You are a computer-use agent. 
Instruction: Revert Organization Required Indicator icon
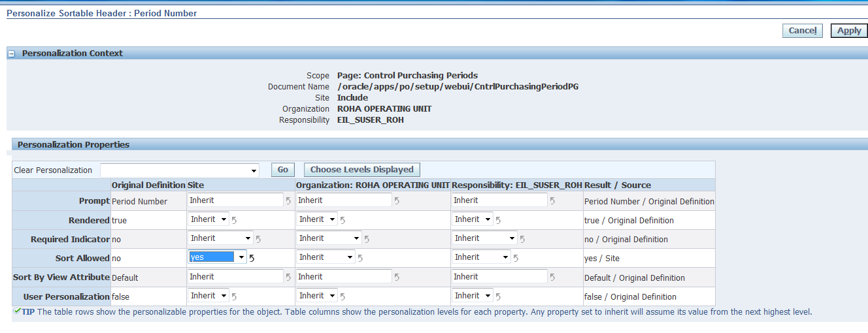366,239
